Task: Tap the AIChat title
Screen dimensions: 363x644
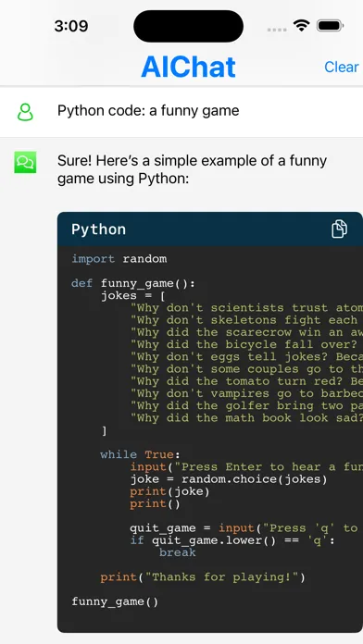Action: pos(188,67)
